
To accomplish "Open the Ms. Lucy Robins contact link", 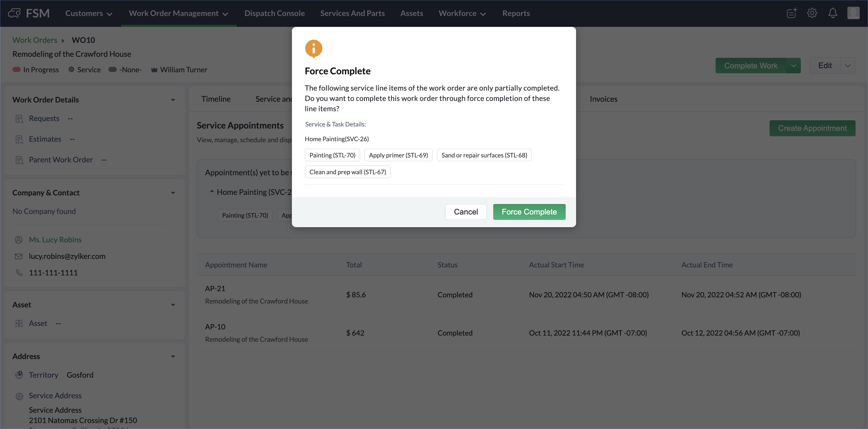I will point(55,240).
